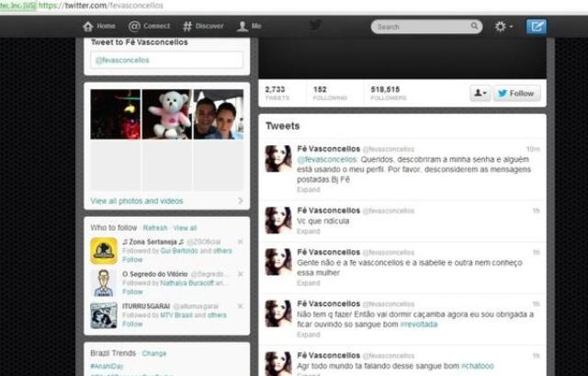Open the #chatooo hashtag
The height and width of the screenshot is (376, 588).
click(478, 366)
